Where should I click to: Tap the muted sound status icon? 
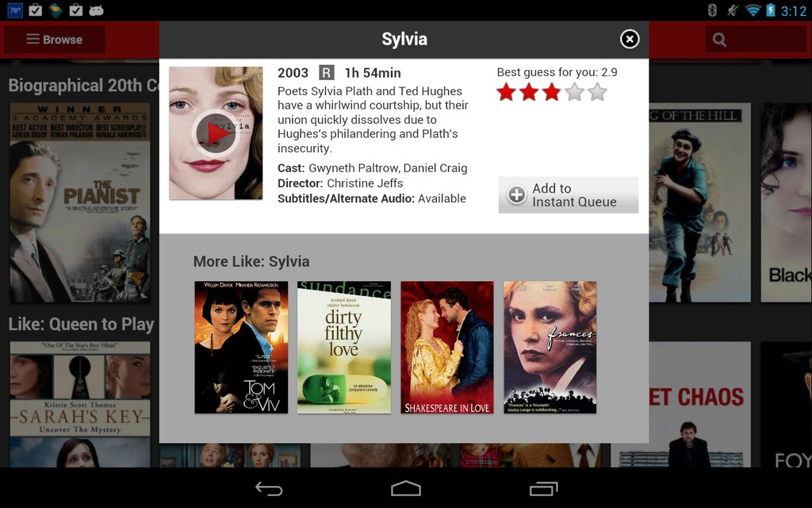[x=732, y=10]
